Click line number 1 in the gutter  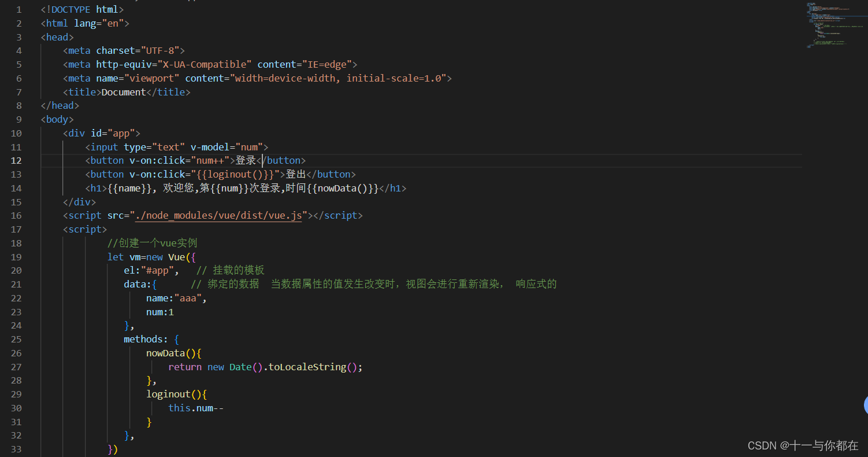coord(19,10)
